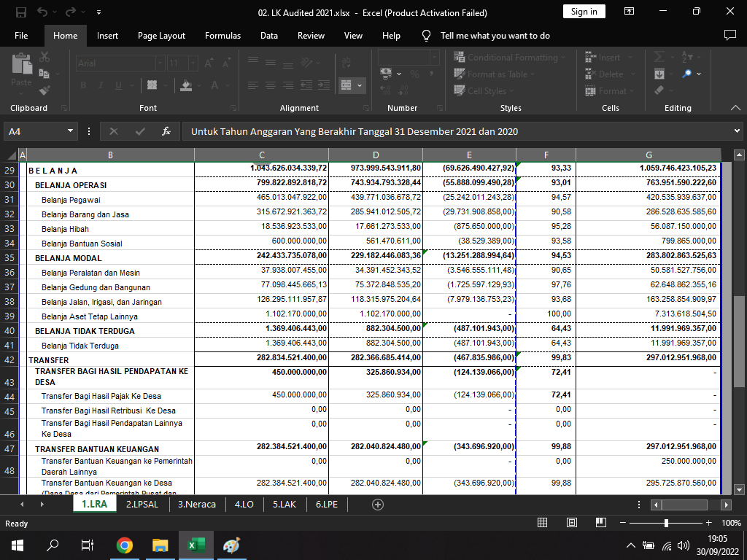Screen dimensions: 747x560
Task: Open the Paint app in the taskbar
Action: [x=231, y=545]
